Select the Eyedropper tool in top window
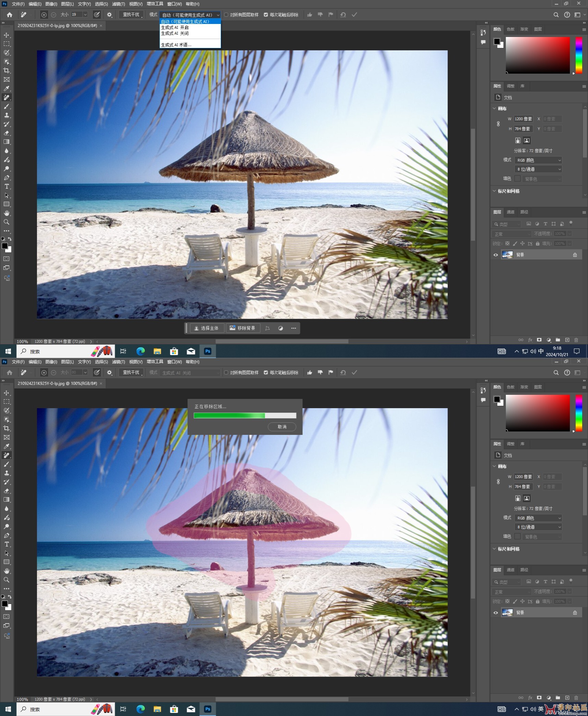588x716 pixels. click(7, 88)
